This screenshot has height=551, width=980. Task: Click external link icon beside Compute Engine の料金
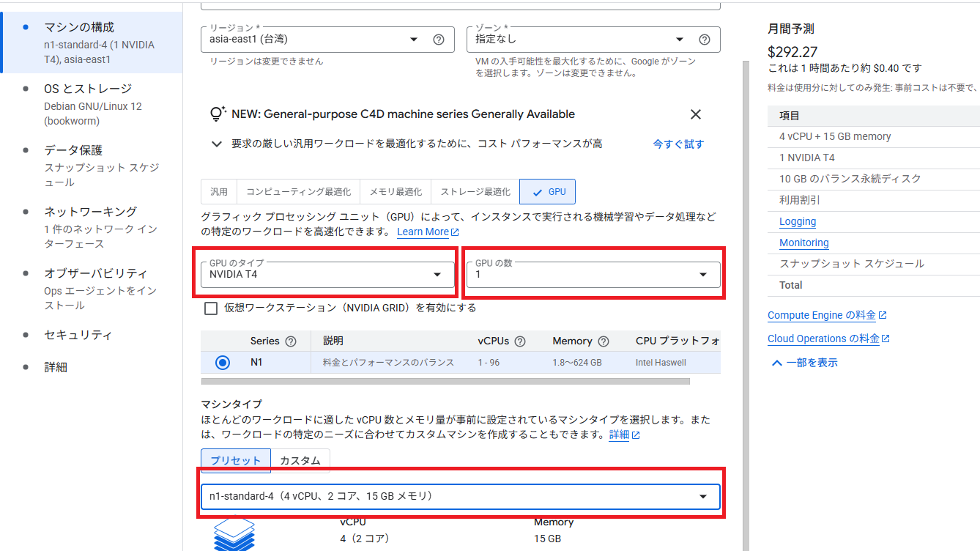(x=883, y=315)
